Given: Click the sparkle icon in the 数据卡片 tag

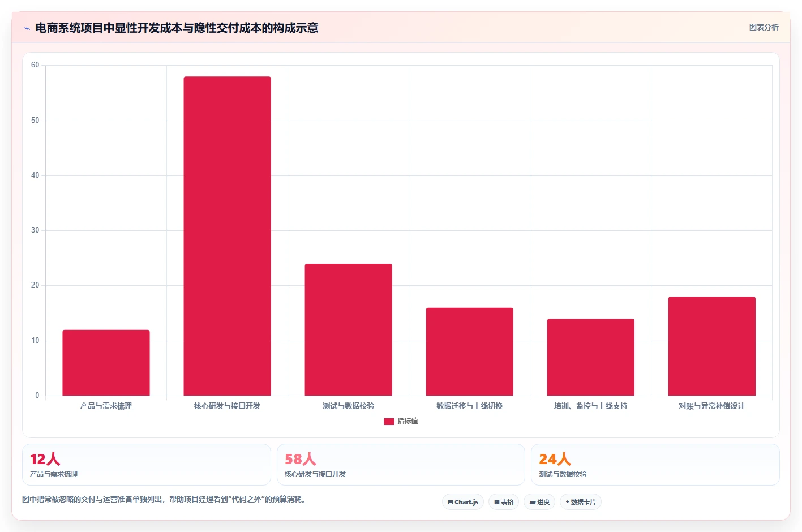Looking at the screenshot, I should (568, 502).
